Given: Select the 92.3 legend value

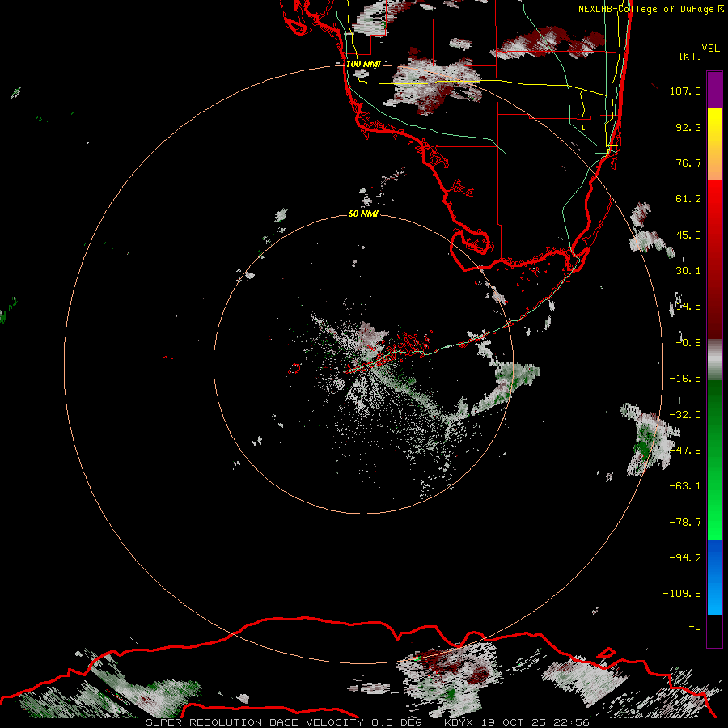Looking at the screenshot, I should click(x=688, y=127).
